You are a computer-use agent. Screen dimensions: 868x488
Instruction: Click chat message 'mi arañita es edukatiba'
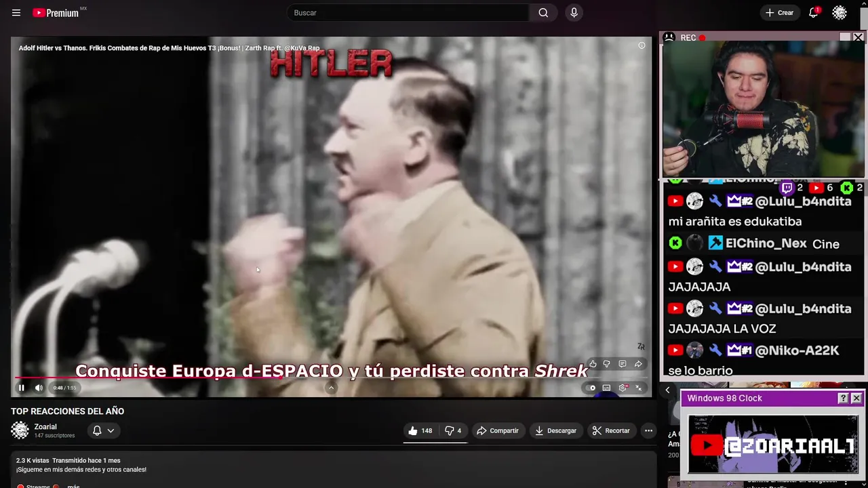(x=735, y=222)
